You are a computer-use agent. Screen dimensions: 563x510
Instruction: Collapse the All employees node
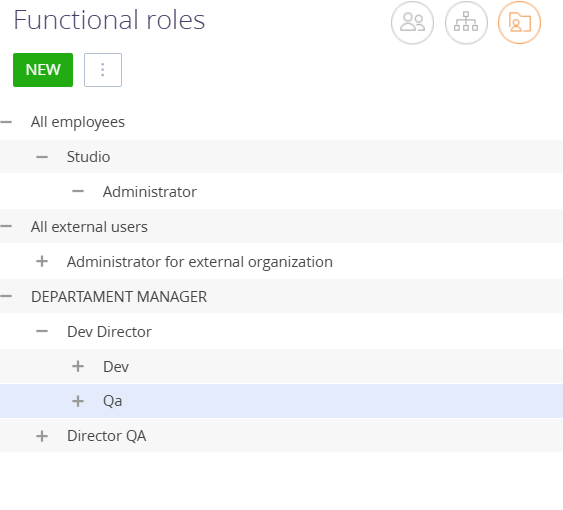click(x=6, y=122)
